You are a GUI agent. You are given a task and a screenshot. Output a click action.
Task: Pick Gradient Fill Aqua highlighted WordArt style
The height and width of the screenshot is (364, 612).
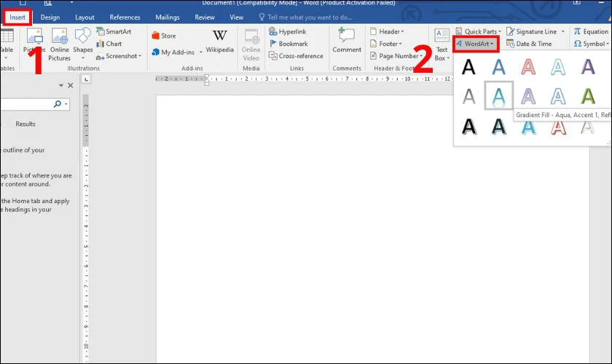(498, 95)
